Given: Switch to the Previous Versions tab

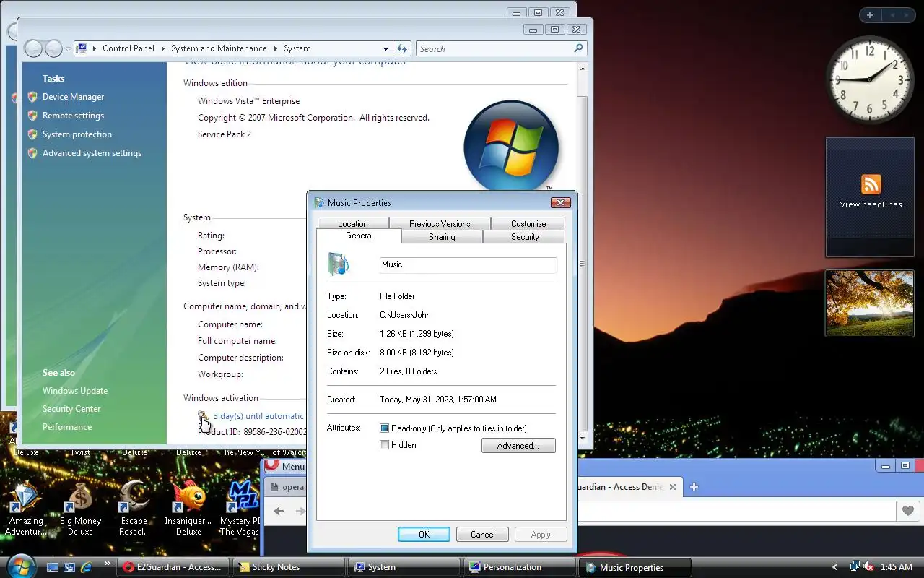Looking at the screenshot, I should pyautogui.click(x=440, y=224).
